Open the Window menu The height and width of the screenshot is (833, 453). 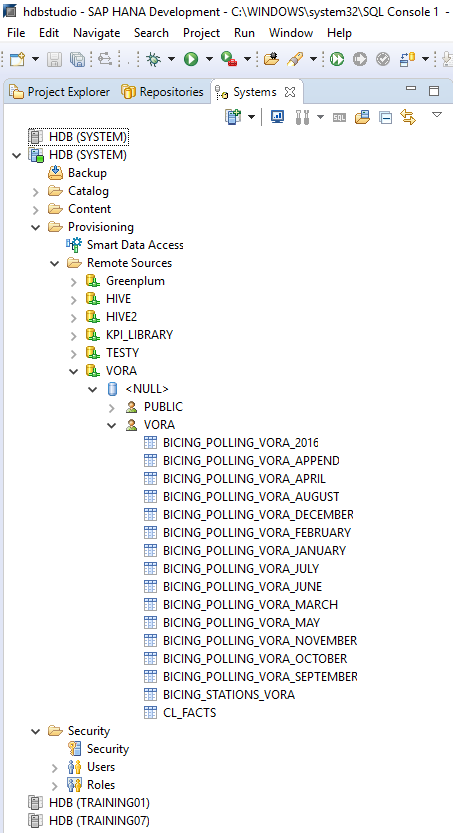[x=291, y=33]
